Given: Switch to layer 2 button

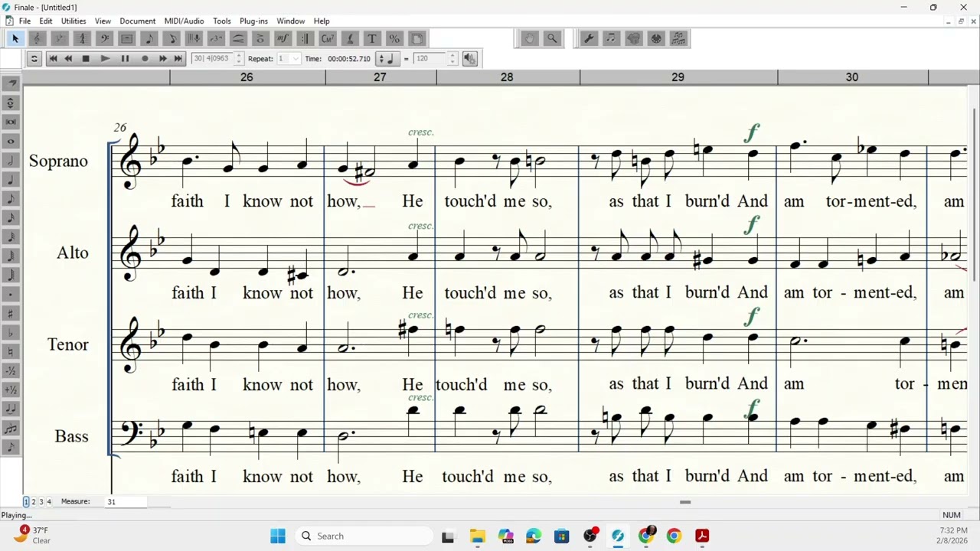Looking at the screenshot, I should tap(34, 501).
